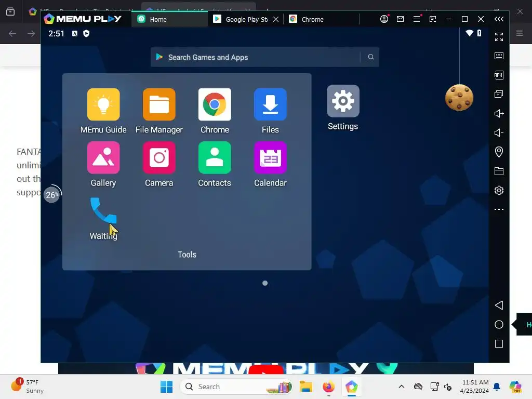Open keyboard mapping in sidebar
Screen dimensions: 532x399
tap(499, 56)
